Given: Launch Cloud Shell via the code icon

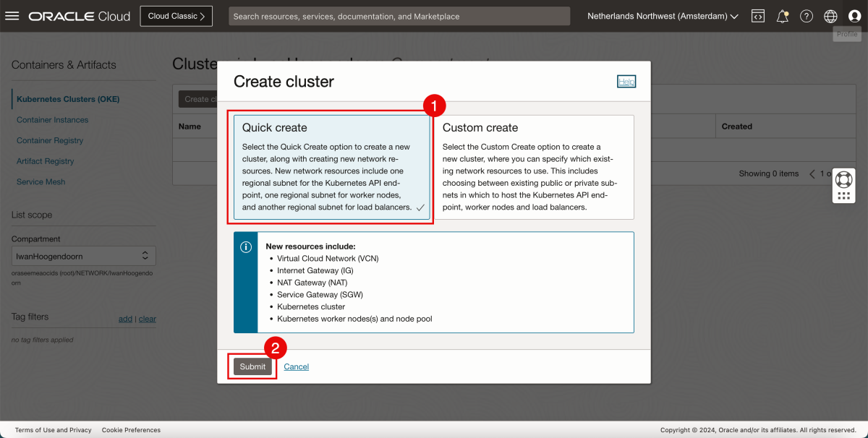Looking at the screenshot, I should 757,15.
